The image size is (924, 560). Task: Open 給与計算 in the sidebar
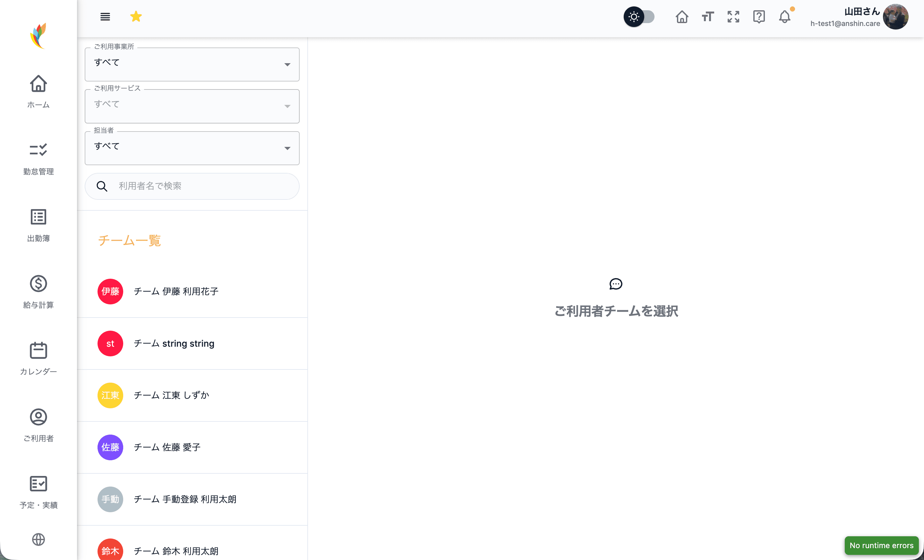[x=38, y=292]
